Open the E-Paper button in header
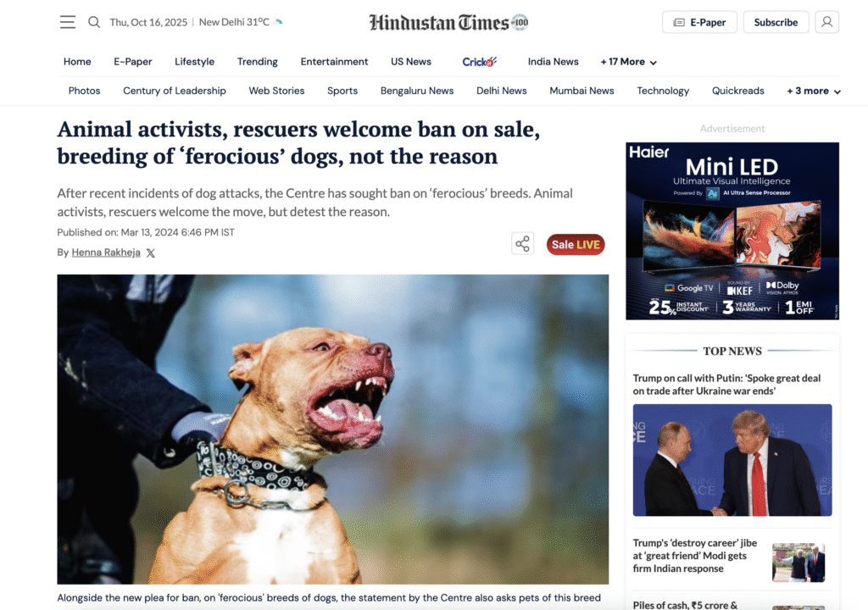 pyautogui.click(x=699, y=22)
